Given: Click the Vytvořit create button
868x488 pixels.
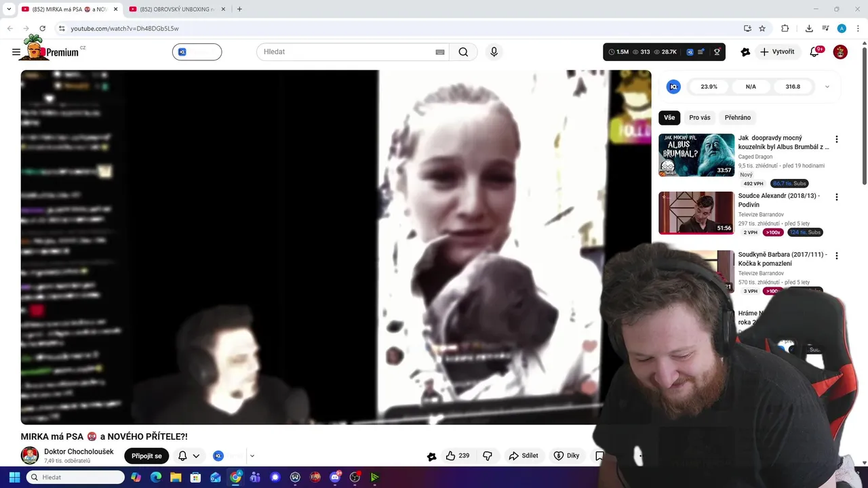Looking at the screenshot, I should click(x=777, y=52).
